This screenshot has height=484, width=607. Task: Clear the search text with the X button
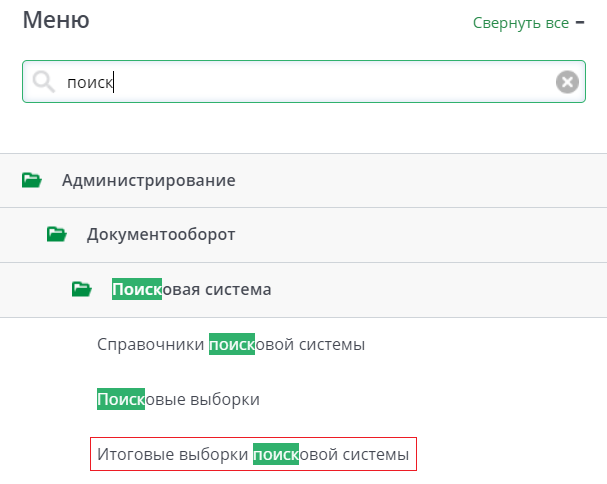567,82
